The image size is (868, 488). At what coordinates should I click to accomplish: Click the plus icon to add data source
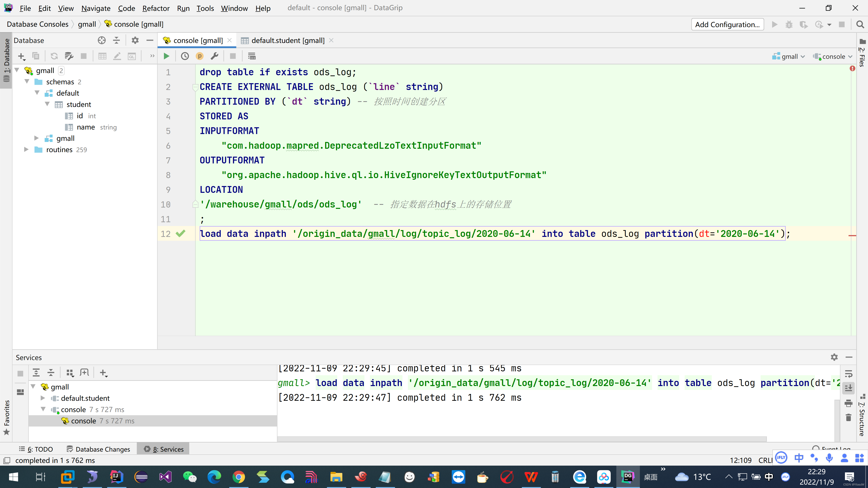click(21, 56)
